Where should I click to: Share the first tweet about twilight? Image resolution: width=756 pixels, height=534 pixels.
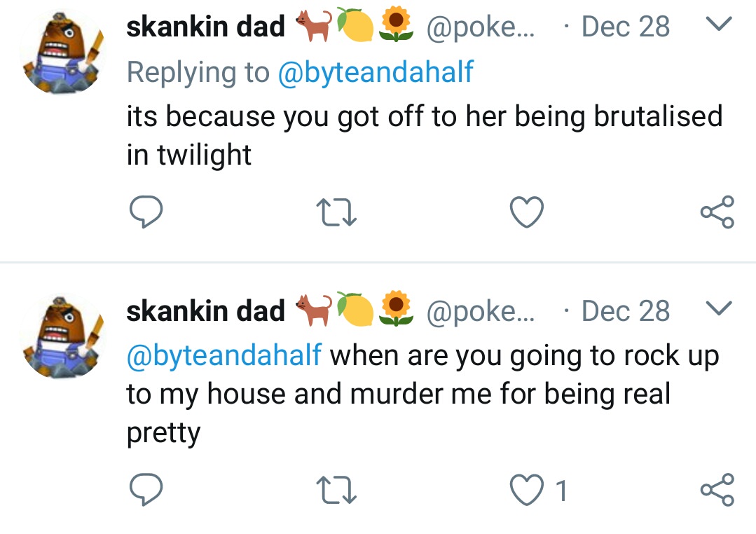point(717,212)
